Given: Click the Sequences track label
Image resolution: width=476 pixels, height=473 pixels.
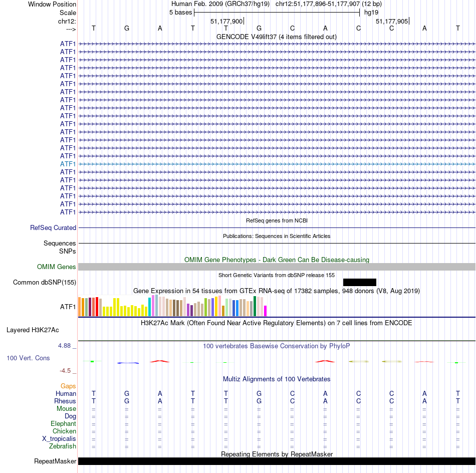Looking at the screenshot, I should 60,243.
